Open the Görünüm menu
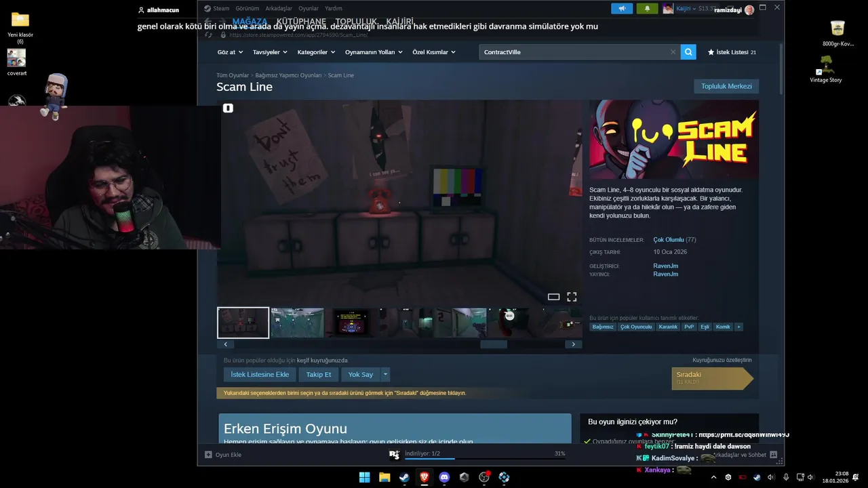Viewport: 868px width, 488px height. tap(248, 9)
